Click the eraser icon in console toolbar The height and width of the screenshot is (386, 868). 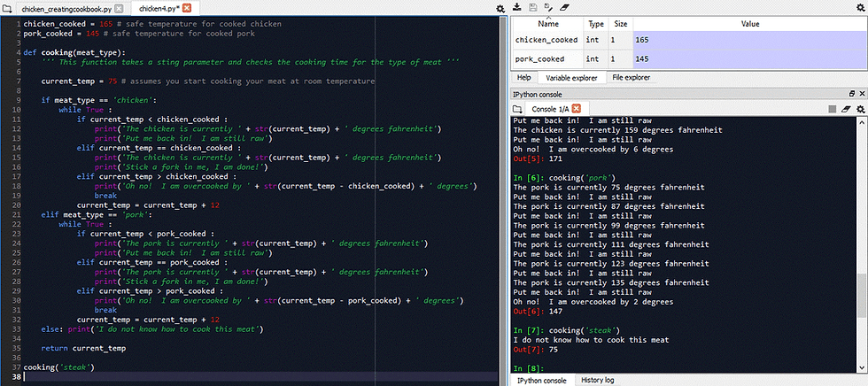846,109
